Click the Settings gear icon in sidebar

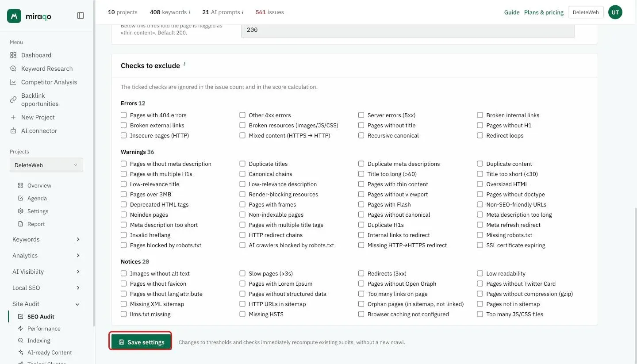point(20,211)
